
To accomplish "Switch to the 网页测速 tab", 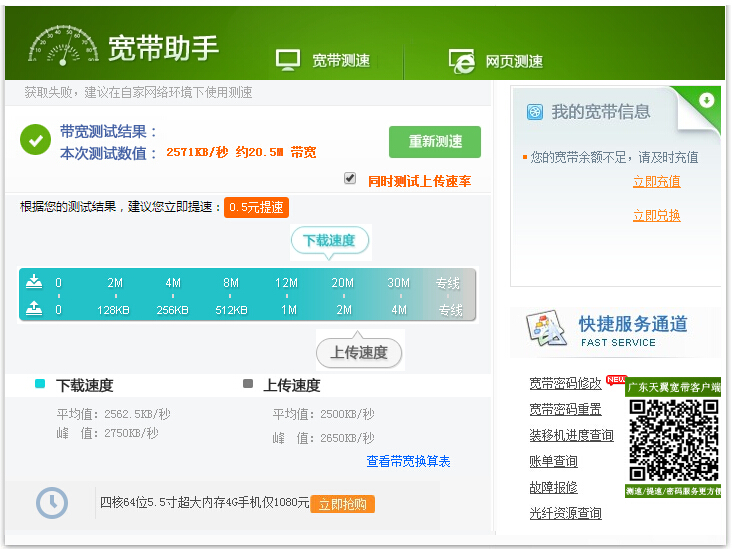I will pos(496,61).
